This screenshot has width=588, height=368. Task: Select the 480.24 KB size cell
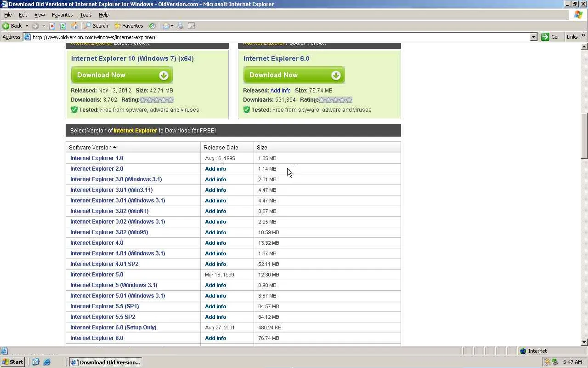[x=270, y=328]
